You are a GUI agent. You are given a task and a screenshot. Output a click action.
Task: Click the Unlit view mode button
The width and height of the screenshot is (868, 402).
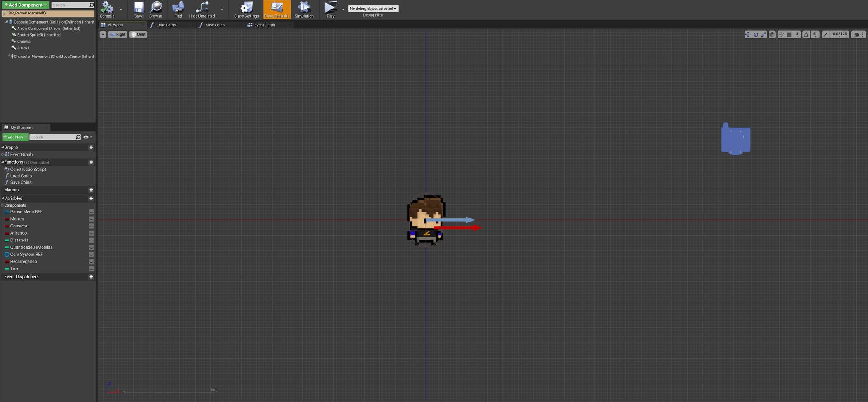point(138,34)
